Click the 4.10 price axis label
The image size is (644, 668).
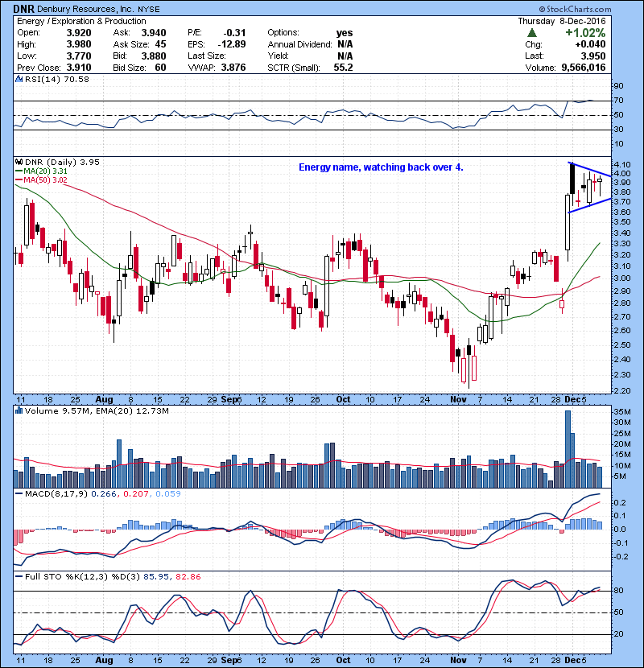[623, 164]
